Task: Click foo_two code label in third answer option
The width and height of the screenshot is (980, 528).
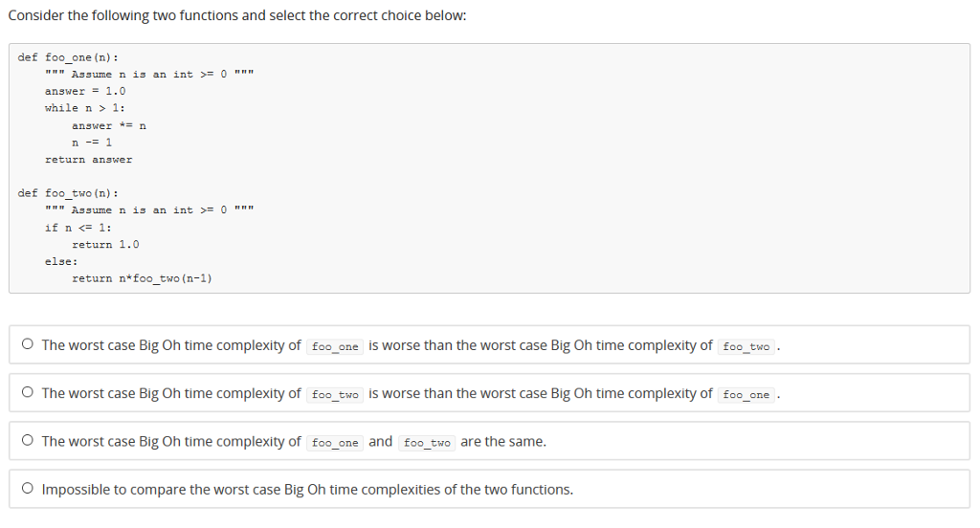Action: 427,443
